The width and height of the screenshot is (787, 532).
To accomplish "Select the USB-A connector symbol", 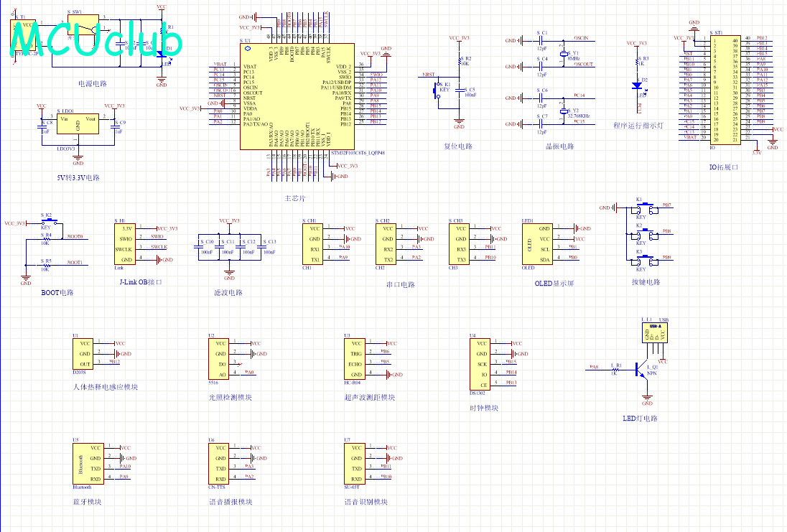I will [656, 332].
